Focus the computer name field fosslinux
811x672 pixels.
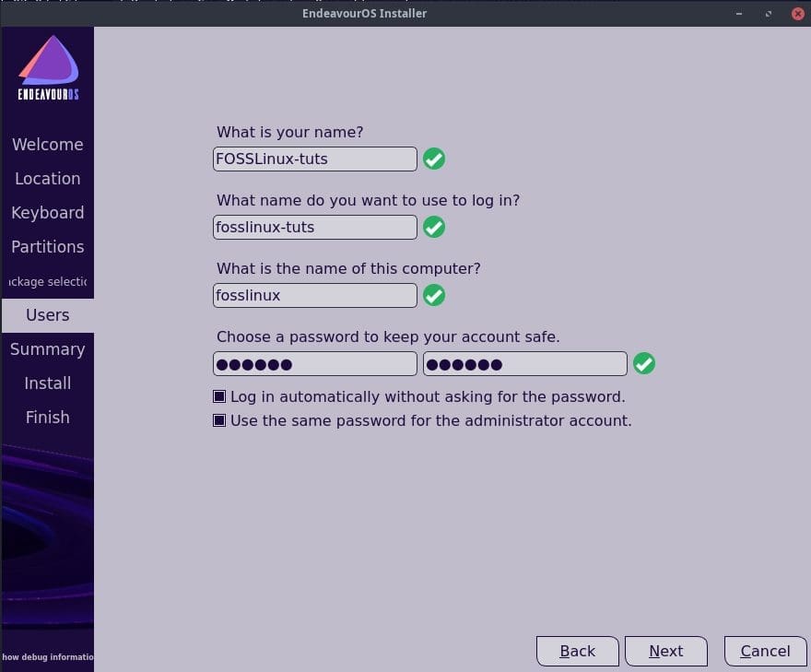315,295
